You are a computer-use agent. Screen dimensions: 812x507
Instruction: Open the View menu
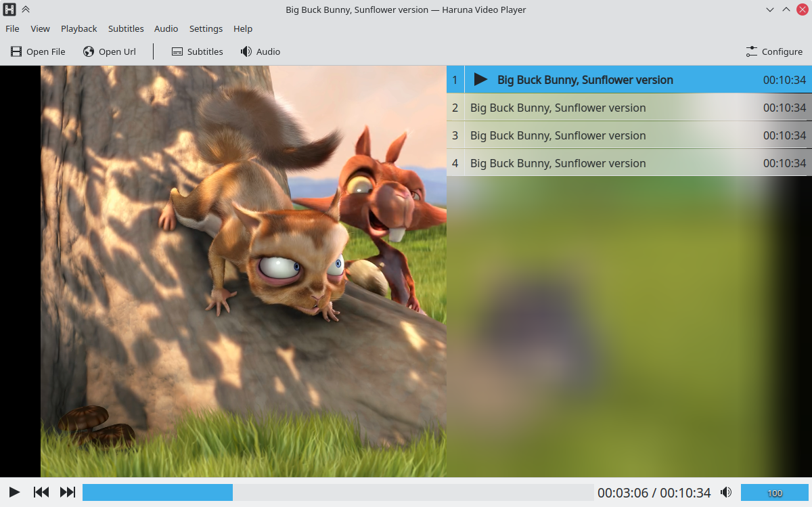point(40,28)
